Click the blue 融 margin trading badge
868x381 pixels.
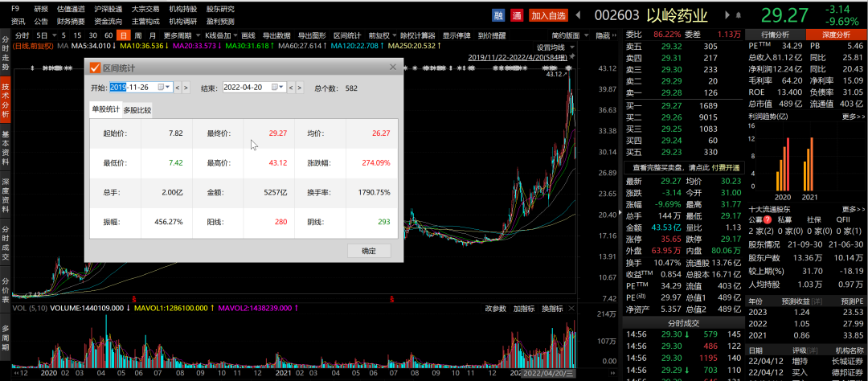coord(499,15)
